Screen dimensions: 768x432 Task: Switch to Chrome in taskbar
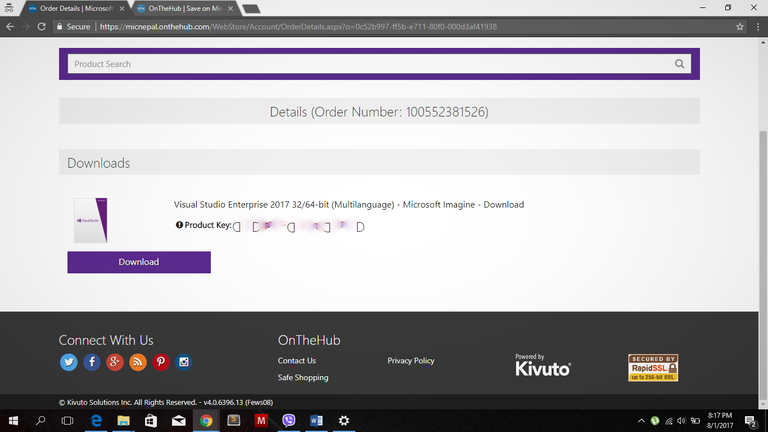click(206, 421)
